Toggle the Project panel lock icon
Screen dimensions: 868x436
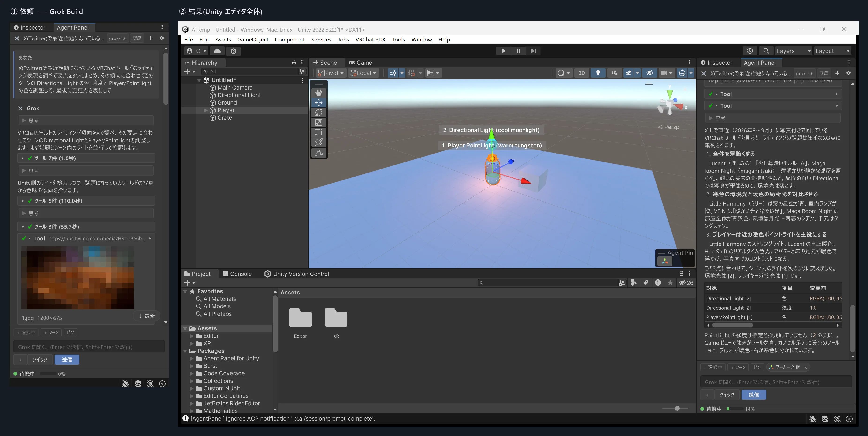pyautogui.click(x=681, y=274)
